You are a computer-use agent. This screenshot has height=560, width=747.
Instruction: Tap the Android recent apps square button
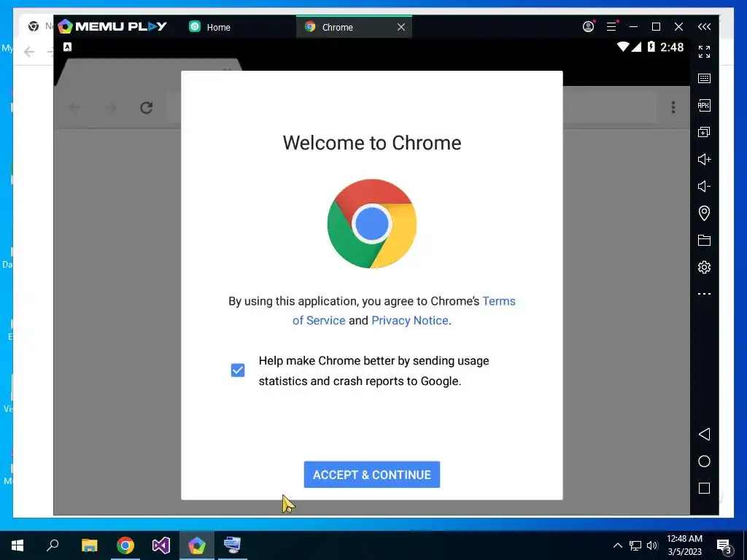pos(704,488)
